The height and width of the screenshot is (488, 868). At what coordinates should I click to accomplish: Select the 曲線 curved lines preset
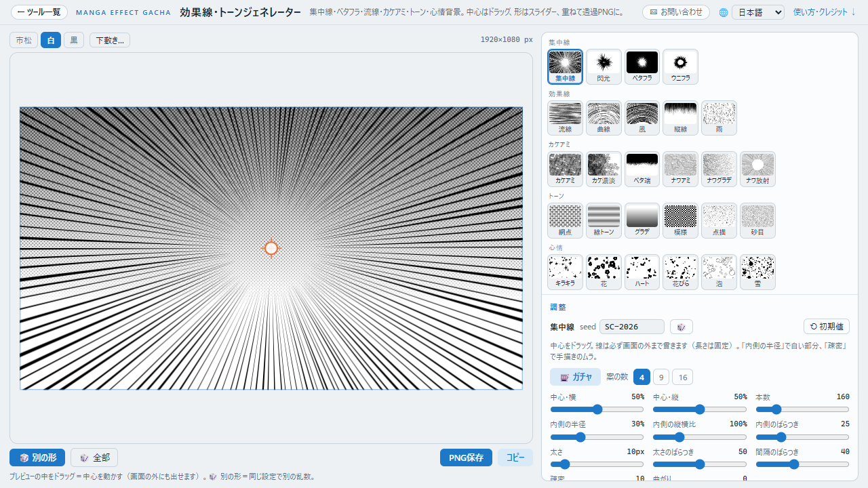pos(604,118)
